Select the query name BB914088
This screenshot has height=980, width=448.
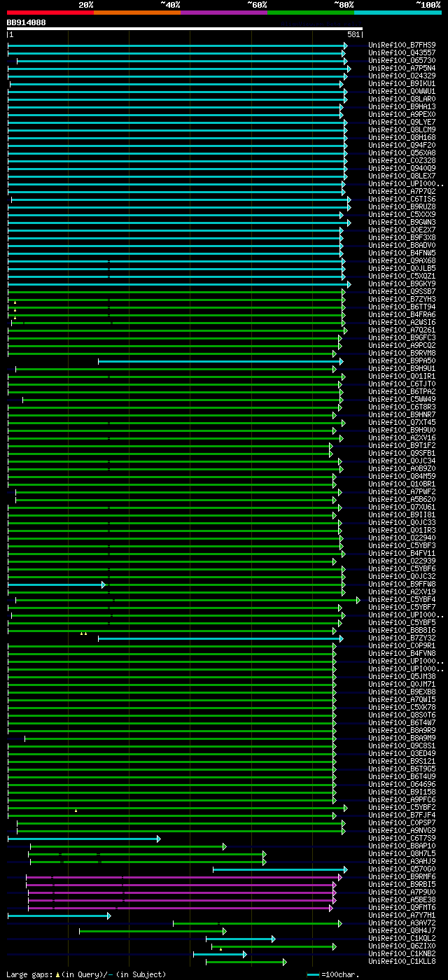pos(27,22)
